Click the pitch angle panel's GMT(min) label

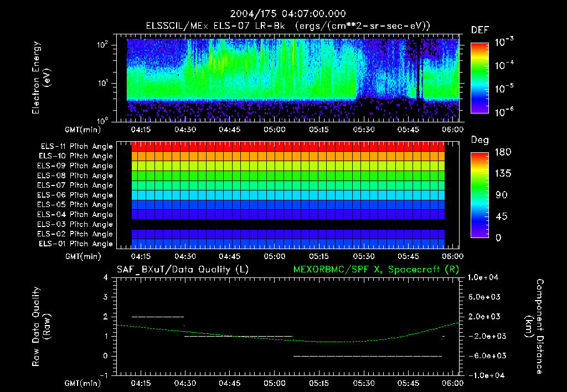tap(83, 257)
